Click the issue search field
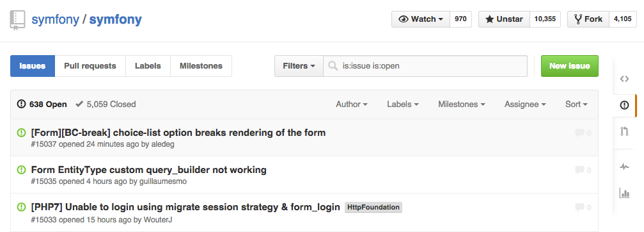Viewport: 644px width, 232px height. click(x=425, y=66)
